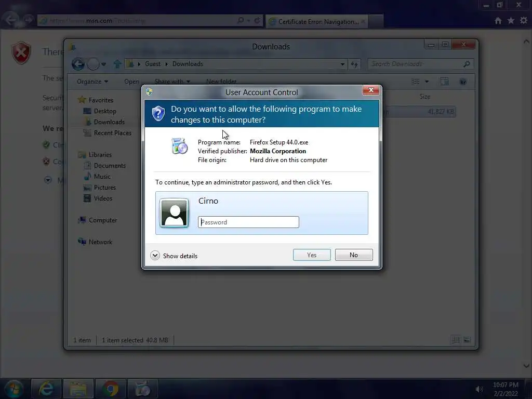Click Mozilla Corporation verified publisher text

278,151
